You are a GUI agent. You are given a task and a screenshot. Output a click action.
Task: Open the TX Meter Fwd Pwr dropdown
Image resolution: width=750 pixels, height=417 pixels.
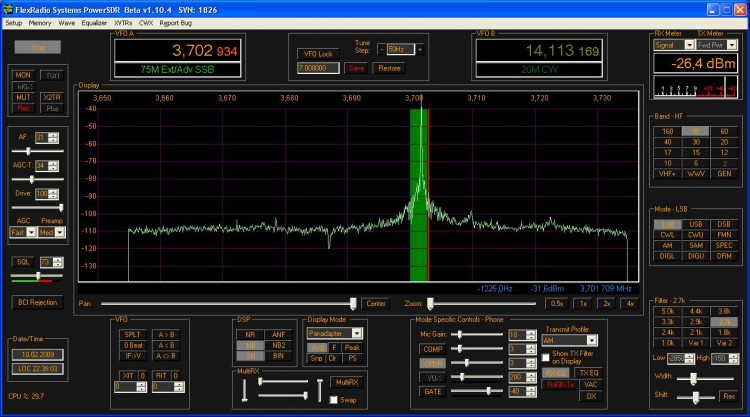pos(717,45)
